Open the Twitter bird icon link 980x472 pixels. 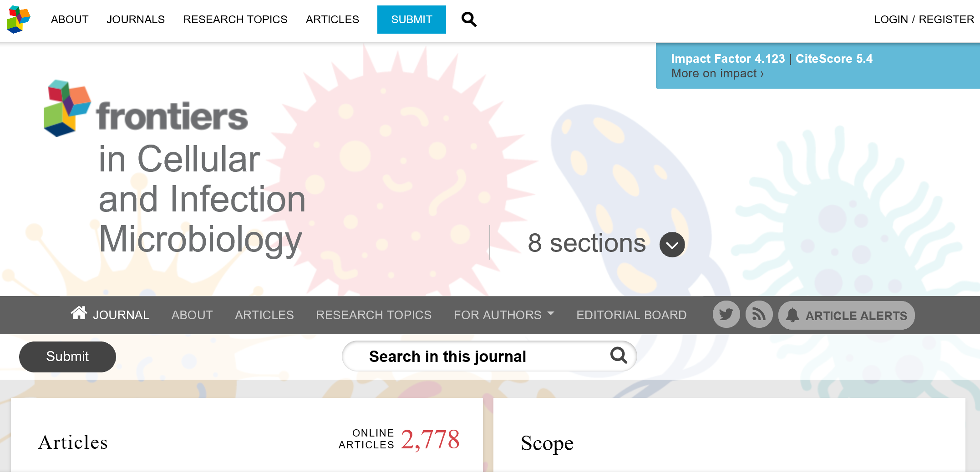tap(726, 315)
